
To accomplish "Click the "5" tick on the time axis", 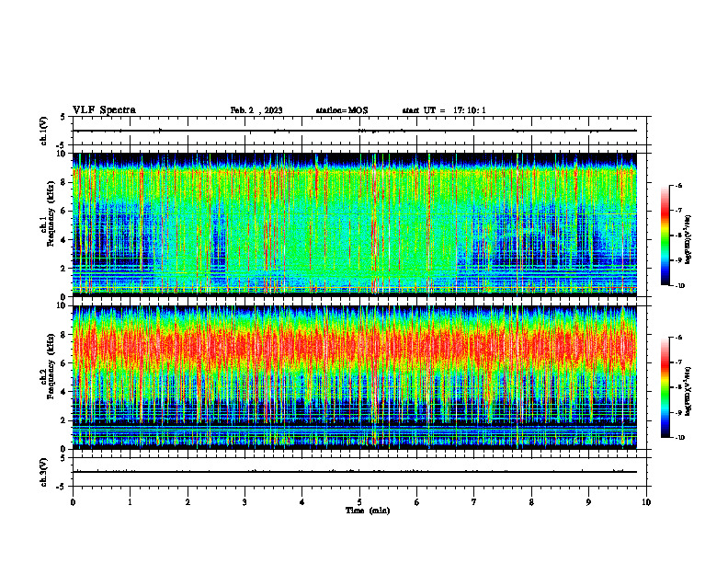I will [359, 502].
